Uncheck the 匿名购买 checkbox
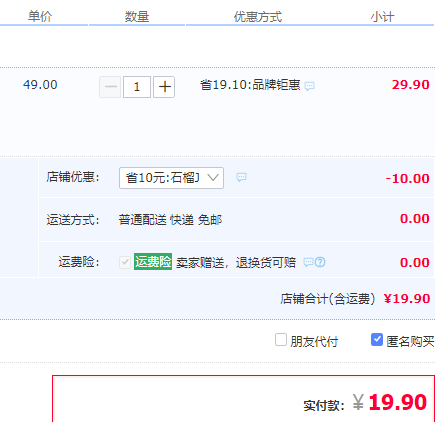Image resolution: width=441 pixels, height=422 pixels. 377,340
